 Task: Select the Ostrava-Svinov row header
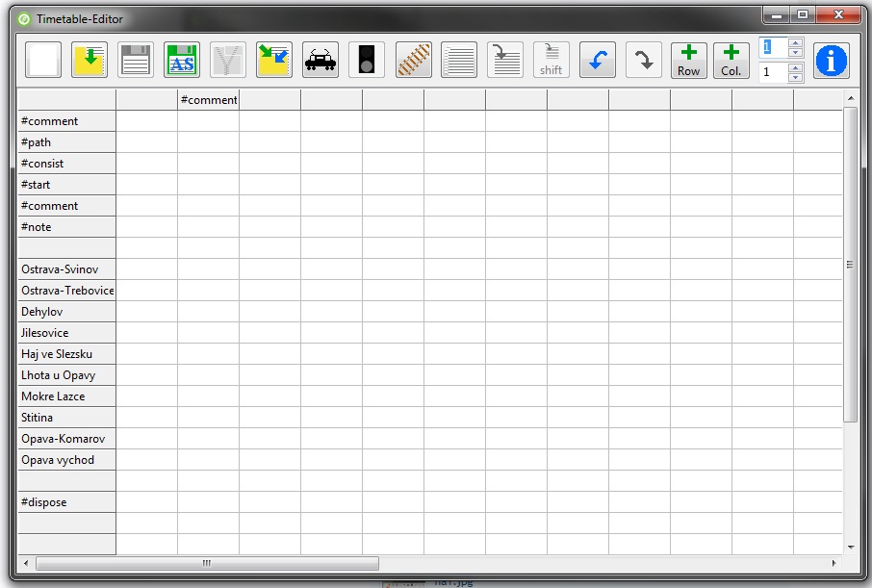66,269
